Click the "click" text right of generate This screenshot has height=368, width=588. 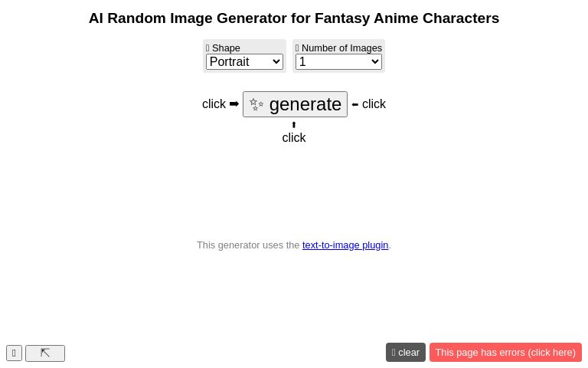pyautogui.click(x=374, y=104)
